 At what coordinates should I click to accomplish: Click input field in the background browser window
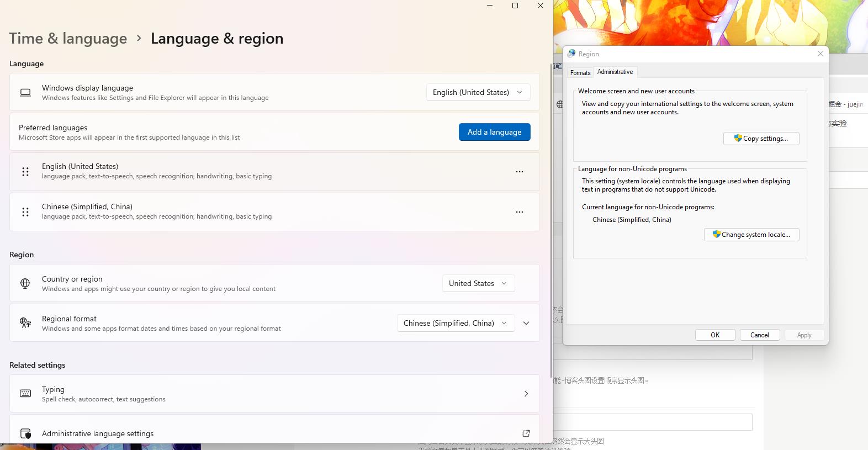(x=653, y=422)
